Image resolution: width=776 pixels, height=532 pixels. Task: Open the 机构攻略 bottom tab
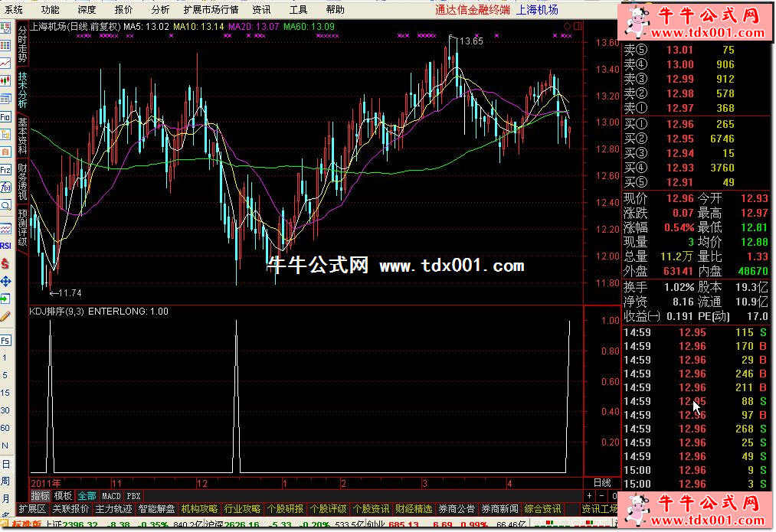199,509
